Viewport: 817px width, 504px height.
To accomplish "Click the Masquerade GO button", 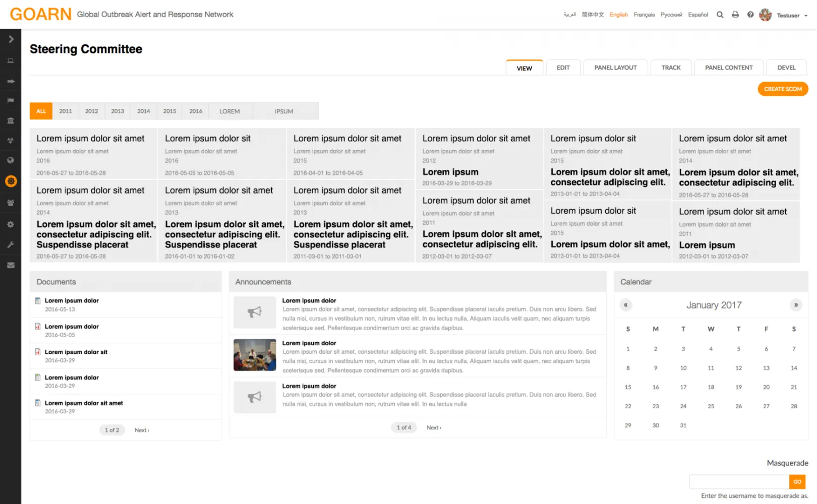I will tap(797, 482).
